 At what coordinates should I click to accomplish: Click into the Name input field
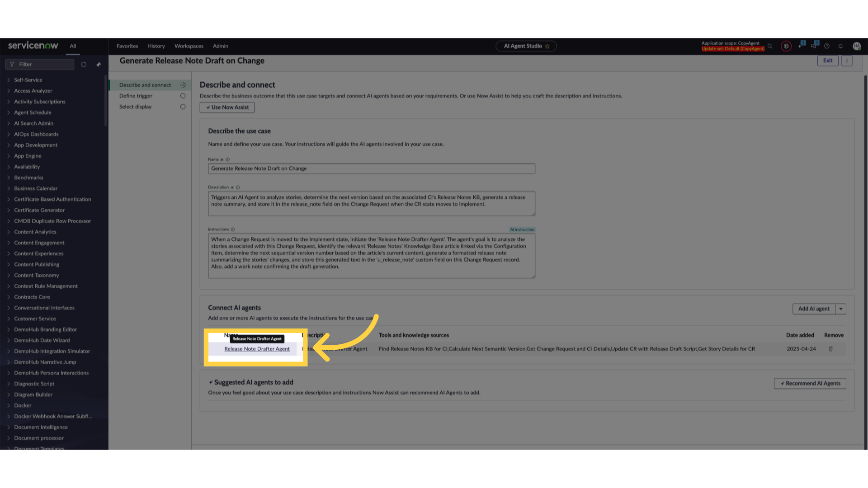pos(372,169)
